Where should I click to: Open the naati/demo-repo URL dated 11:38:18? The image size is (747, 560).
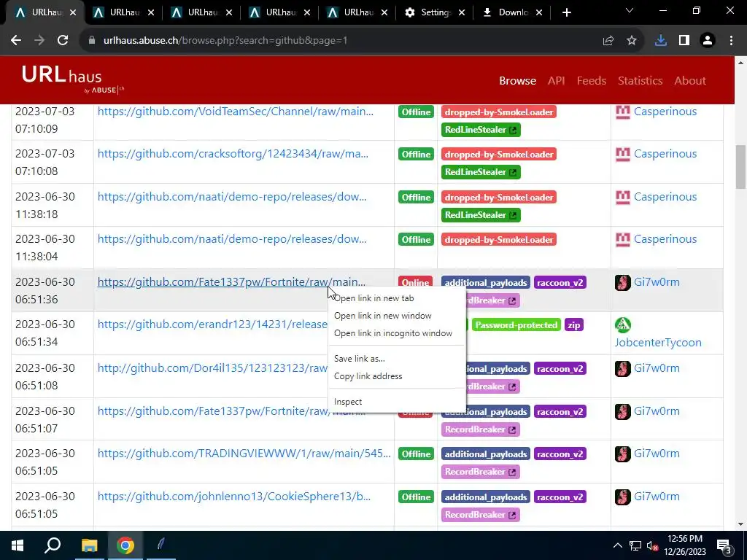point(232,197)
